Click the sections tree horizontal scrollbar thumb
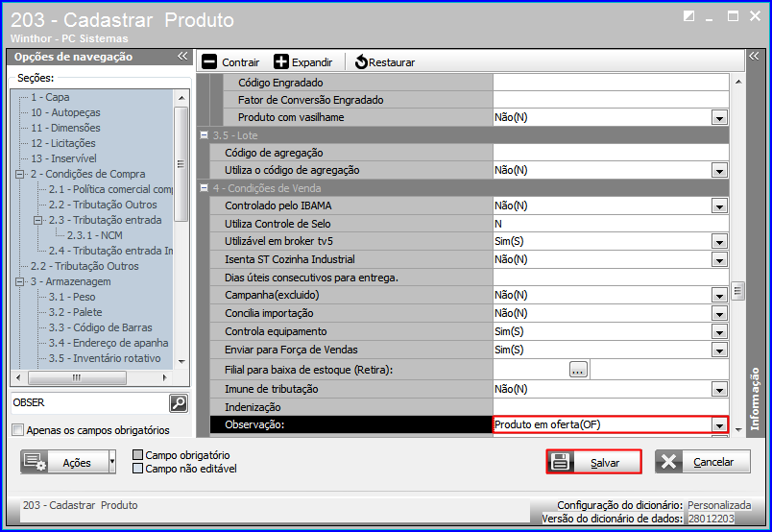The image size is (772, 532). click(x=78, y=377)
